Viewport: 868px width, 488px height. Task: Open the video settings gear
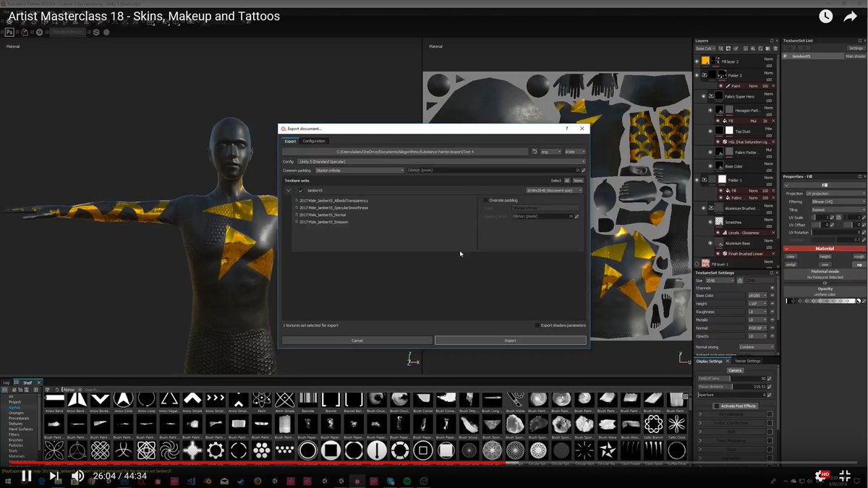pos(821,476)
